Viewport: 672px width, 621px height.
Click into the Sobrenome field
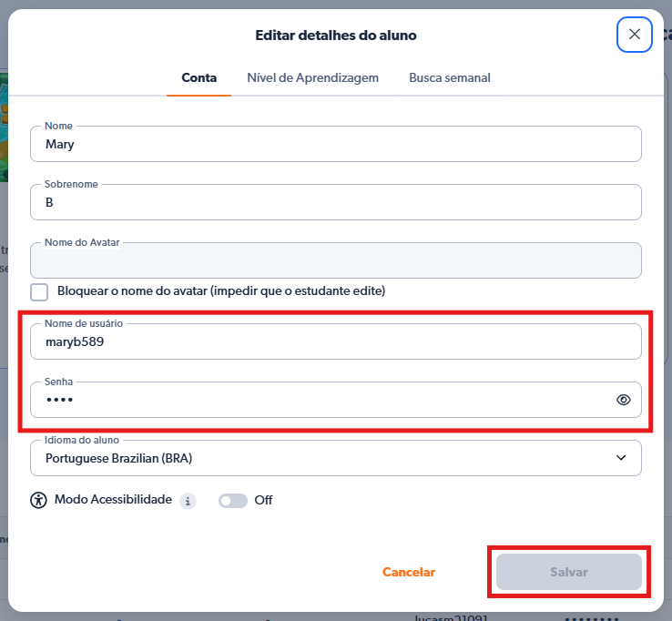pyautogui.click(x=335, y=202)
